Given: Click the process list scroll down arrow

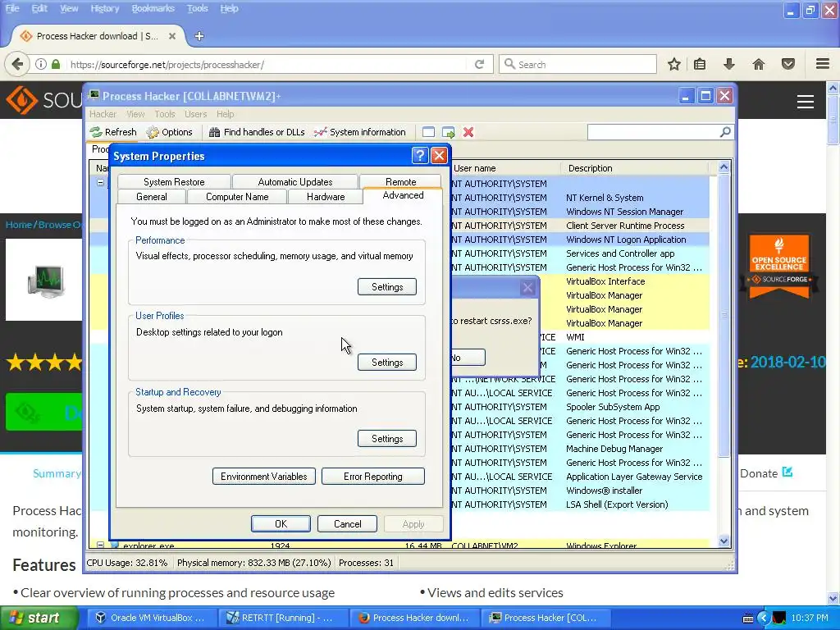Looking at the screenshot, I should pyautogui.click(x=724, y=541).
